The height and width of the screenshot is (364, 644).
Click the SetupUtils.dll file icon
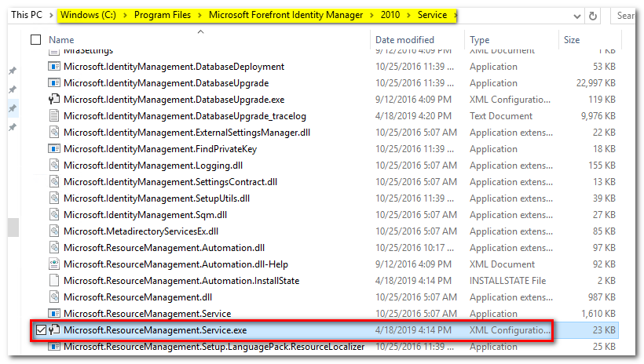point(54,198)
